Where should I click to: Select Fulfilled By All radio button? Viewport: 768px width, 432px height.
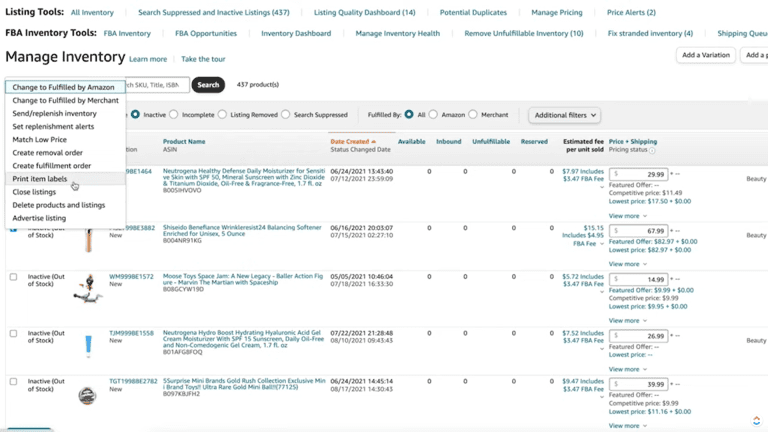tap(409, 115)
